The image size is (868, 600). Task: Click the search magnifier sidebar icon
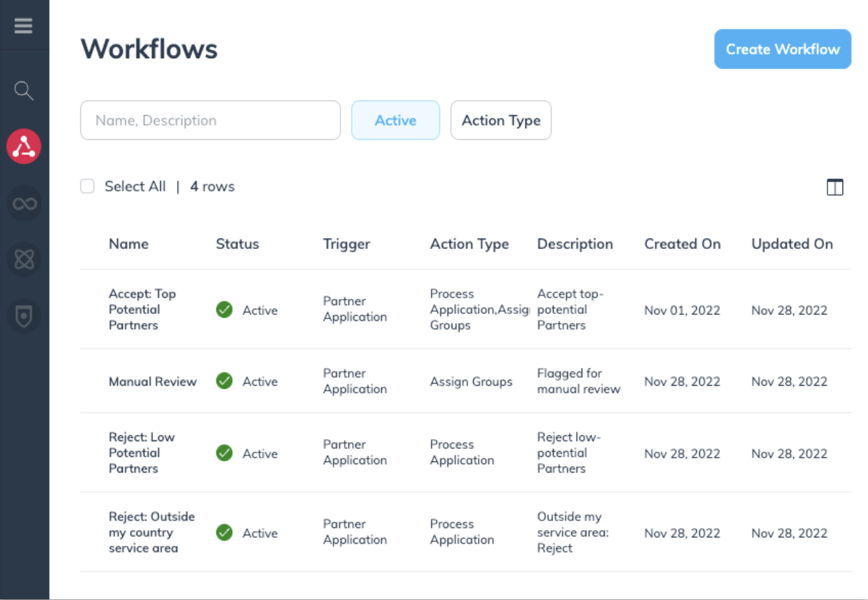point(24,90)
